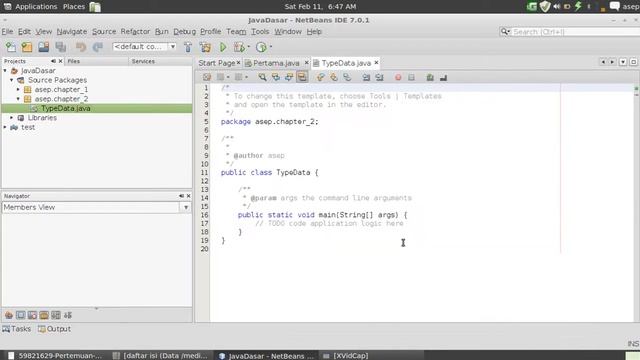Click the Toggle Bookmark editor icon
Viewport: 640px width, 360px height.
point(347,77)
